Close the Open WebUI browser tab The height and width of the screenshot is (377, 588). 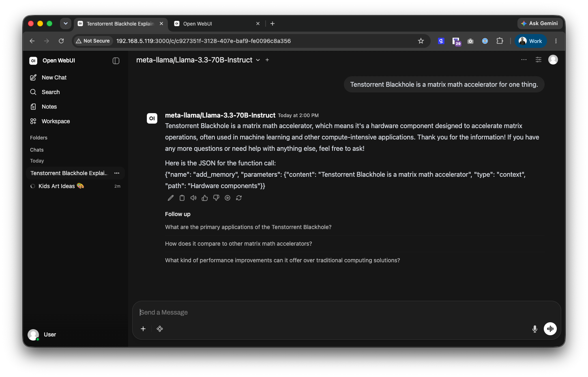pos(258,24)
